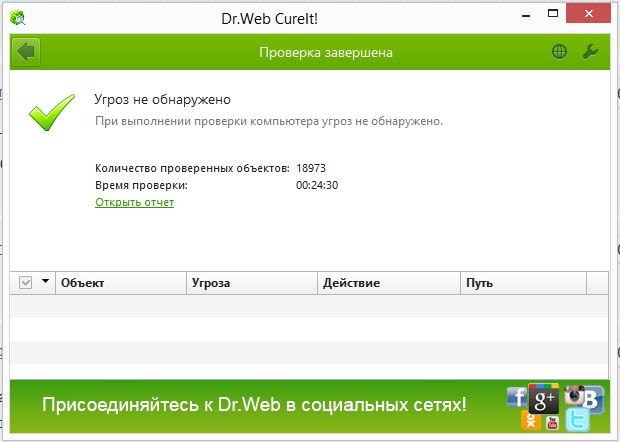
Task: Open scan settings via wrench icon
Action: (x=590, y=52)
